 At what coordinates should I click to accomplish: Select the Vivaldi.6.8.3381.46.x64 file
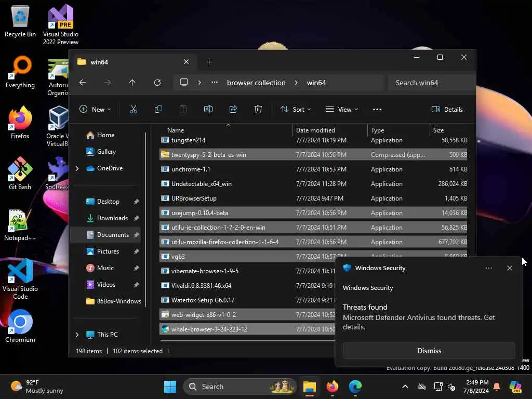pos(247,286)
